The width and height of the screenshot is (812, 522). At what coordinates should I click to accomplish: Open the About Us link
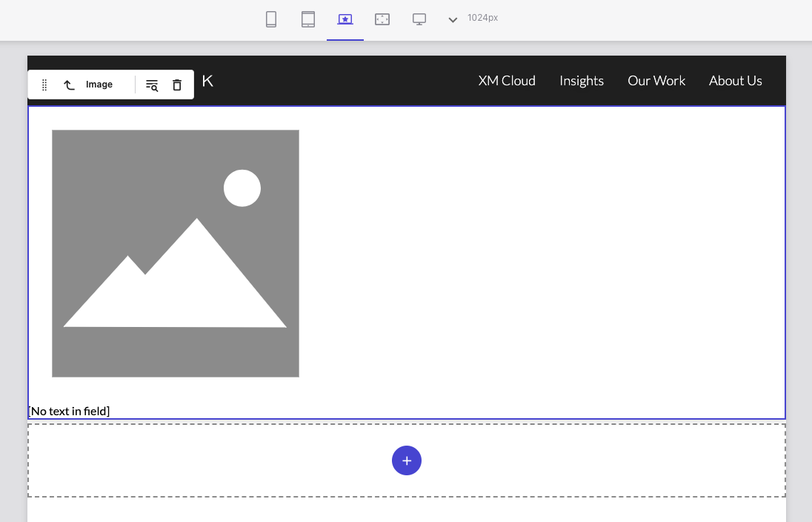pos(736,80)
